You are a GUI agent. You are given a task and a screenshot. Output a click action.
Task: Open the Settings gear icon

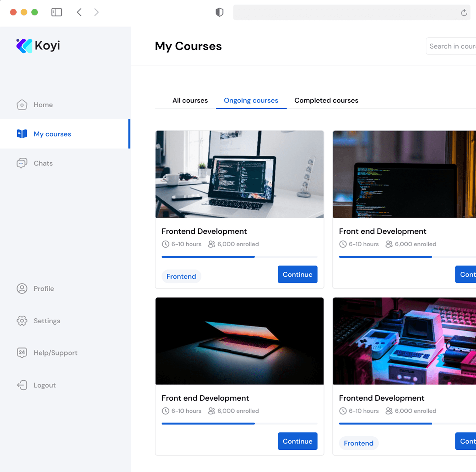tap(22, 321)
